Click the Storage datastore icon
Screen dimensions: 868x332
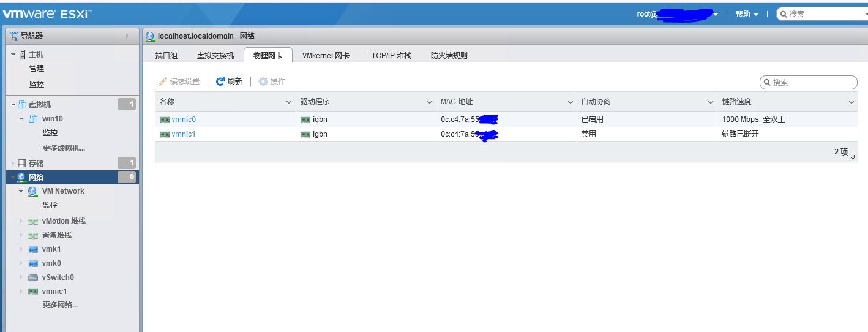(22, 164)
